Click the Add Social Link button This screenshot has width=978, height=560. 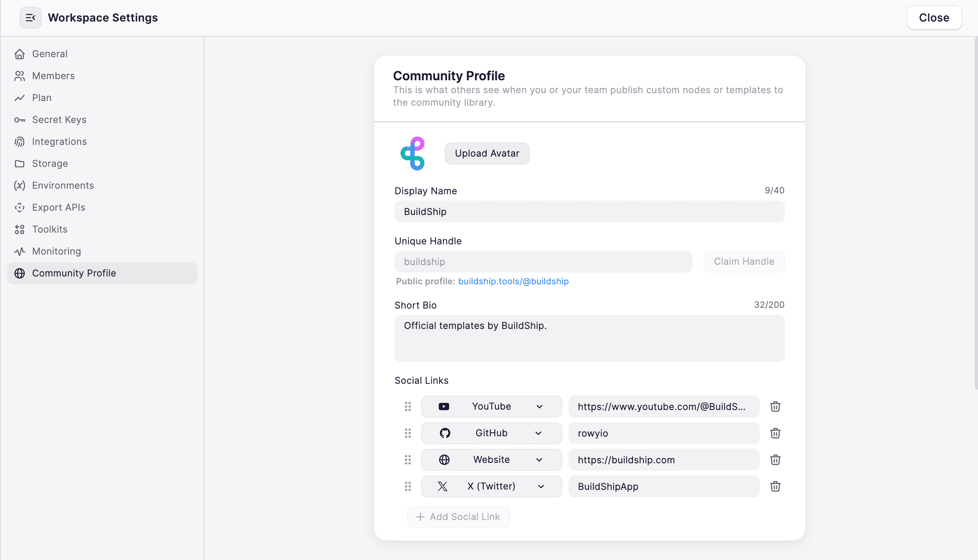tap(458, 517)
